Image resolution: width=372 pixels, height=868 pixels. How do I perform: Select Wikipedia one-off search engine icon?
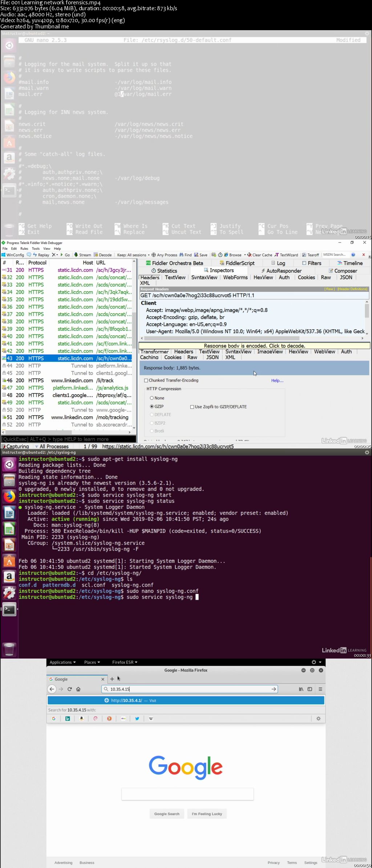click(x=151, y=719)
